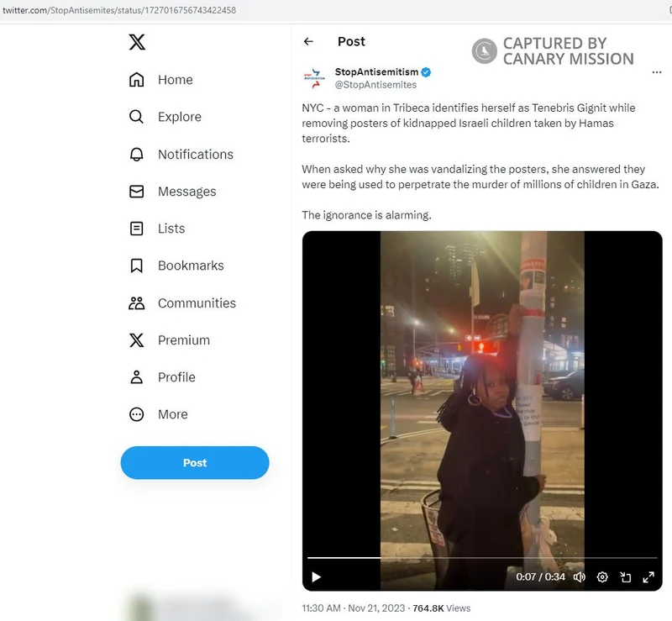This screenshot has width=672, height=621.
Task: Open the post's three-dot options menu
Action: (657, 72)
